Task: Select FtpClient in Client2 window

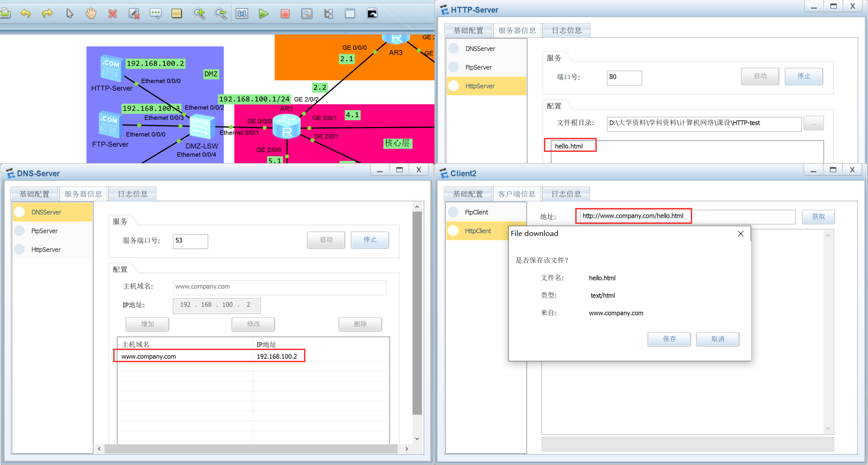Action: click(x=486, y=212)
